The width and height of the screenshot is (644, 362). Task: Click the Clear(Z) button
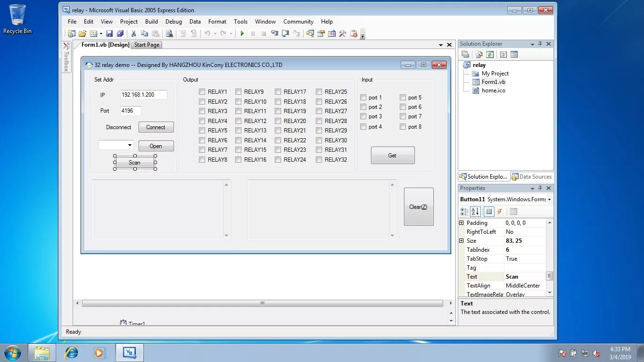tap(419, 207)
